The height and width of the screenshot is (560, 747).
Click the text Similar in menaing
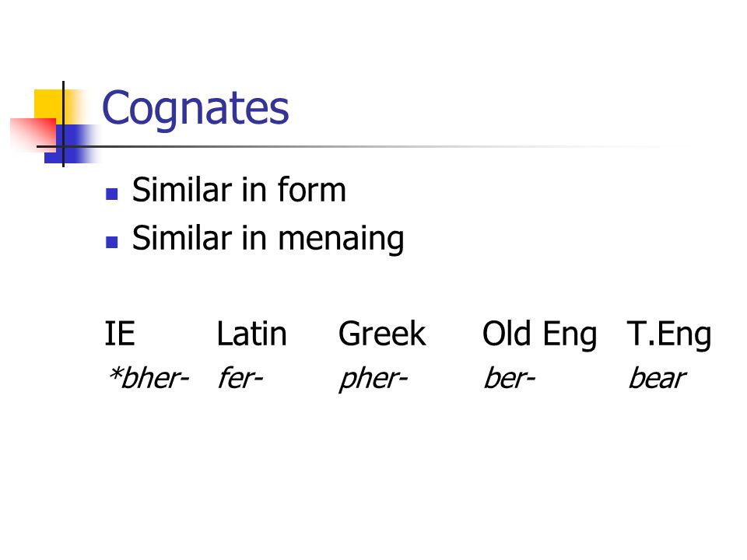tap(268, 238)
